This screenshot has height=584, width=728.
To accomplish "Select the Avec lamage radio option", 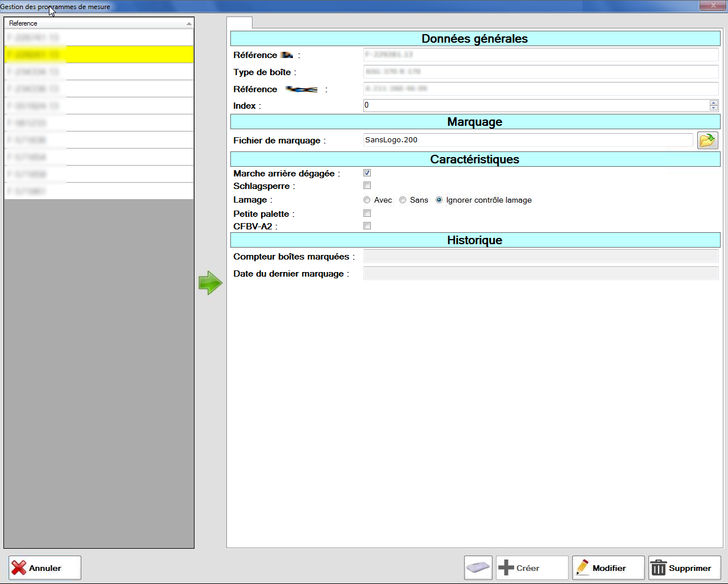I will tap(367, 200).
